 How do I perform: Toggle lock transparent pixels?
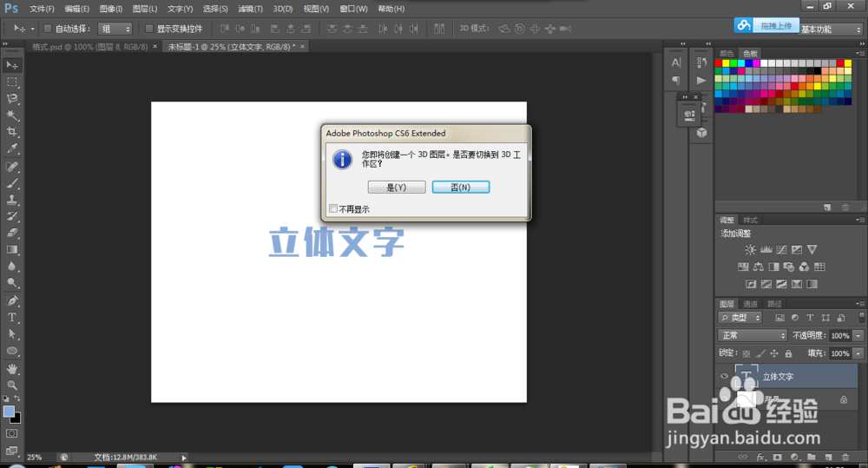click(x=746, y=353)
